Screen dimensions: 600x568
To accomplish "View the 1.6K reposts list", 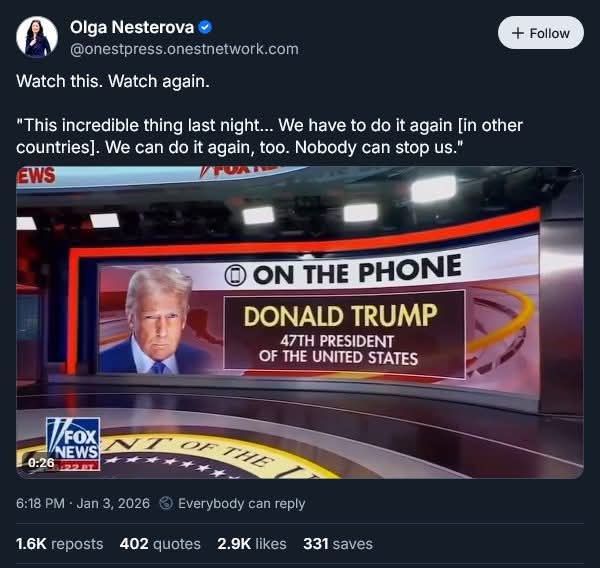I will pyautogui.click(x=60, y=544).
